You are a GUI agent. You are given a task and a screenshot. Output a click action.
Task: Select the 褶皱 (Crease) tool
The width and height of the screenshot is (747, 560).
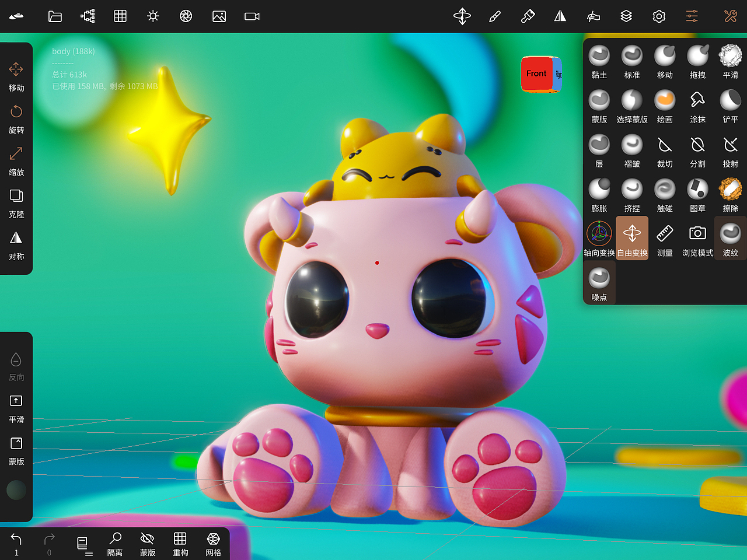point(632,150)
